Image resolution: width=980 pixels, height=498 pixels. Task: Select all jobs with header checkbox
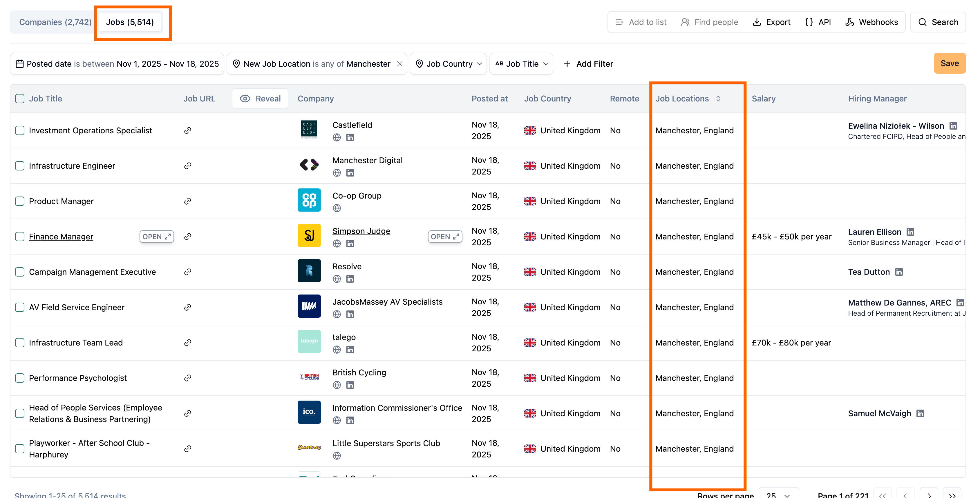coord(20,99)
